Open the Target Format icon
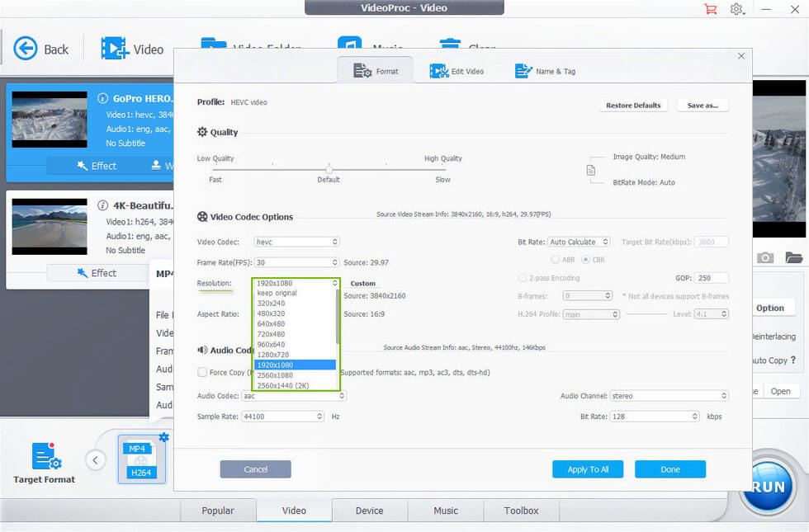 click(x=46, y=457)
